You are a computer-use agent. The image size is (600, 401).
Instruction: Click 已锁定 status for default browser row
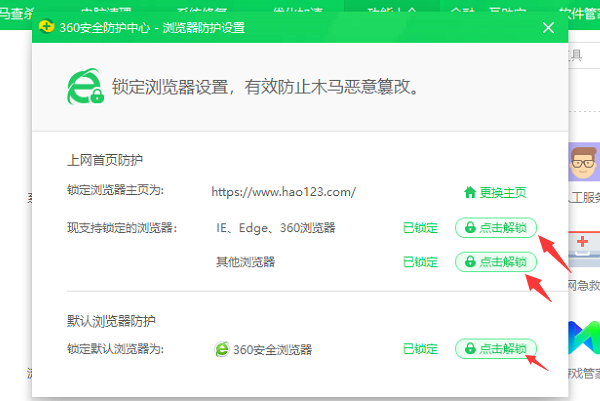(x=420, y=349)
